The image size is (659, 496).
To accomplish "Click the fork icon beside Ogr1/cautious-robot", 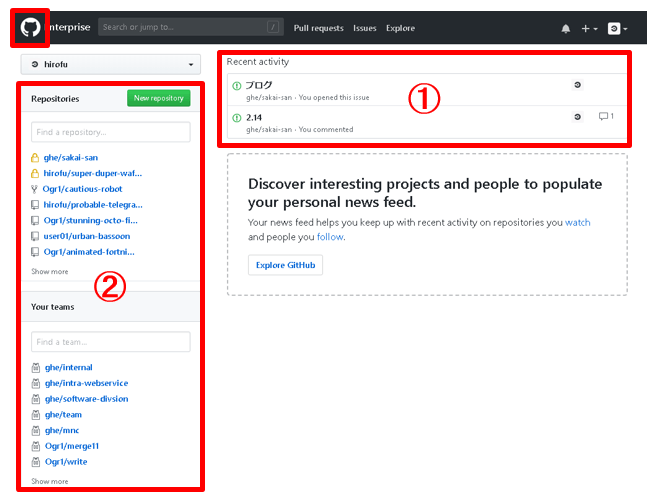I will (34, 189).
